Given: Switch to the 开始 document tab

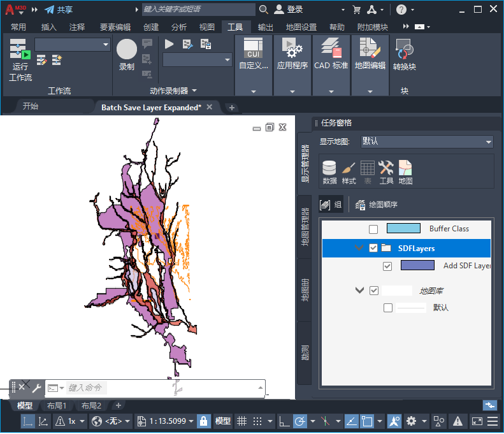Looking at the screenshot, I should coord(30,106).
